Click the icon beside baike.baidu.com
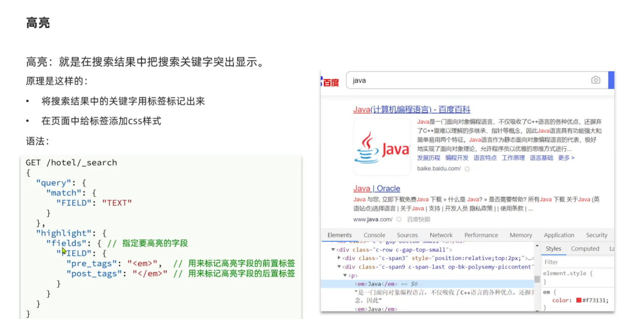Viewport: 644px width, 319px height. [x=467, y=169]
